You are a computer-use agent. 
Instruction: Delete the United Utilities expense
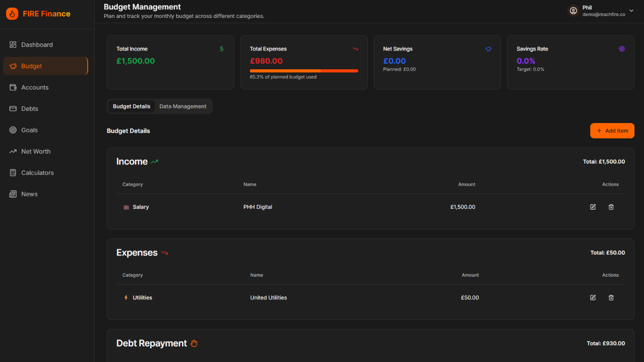611,297
